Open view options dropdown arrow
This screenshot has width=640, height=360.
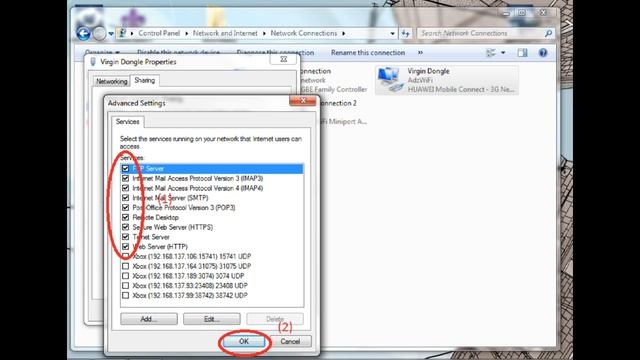(503, 53)
